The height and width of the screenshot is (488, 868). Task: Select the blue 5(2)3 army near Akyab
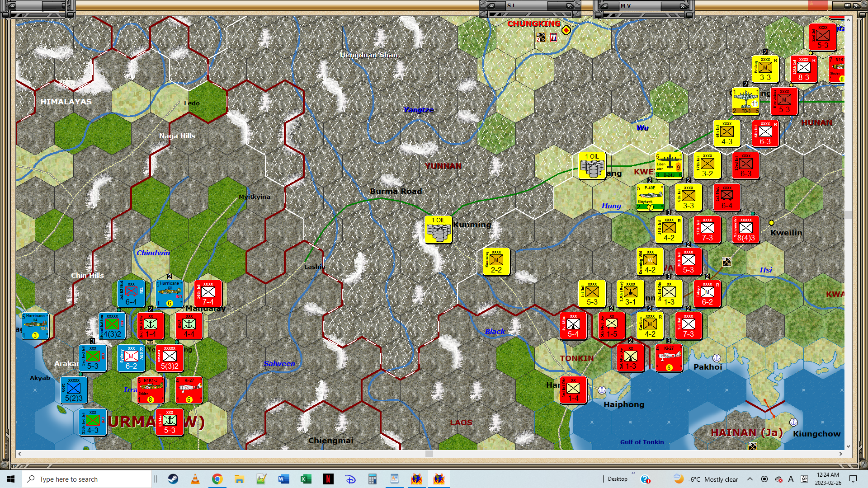[74, 390]
